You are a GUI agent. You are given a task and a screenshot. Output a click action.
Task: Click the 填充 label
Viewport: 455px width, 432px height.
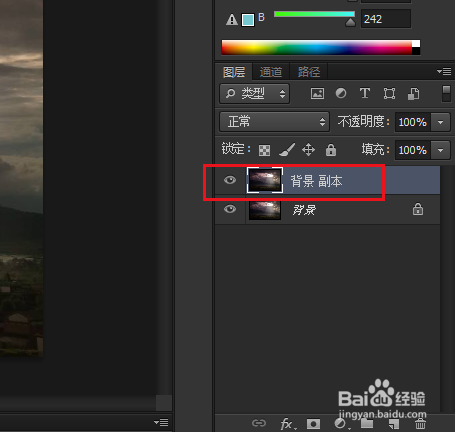[375, 150]
